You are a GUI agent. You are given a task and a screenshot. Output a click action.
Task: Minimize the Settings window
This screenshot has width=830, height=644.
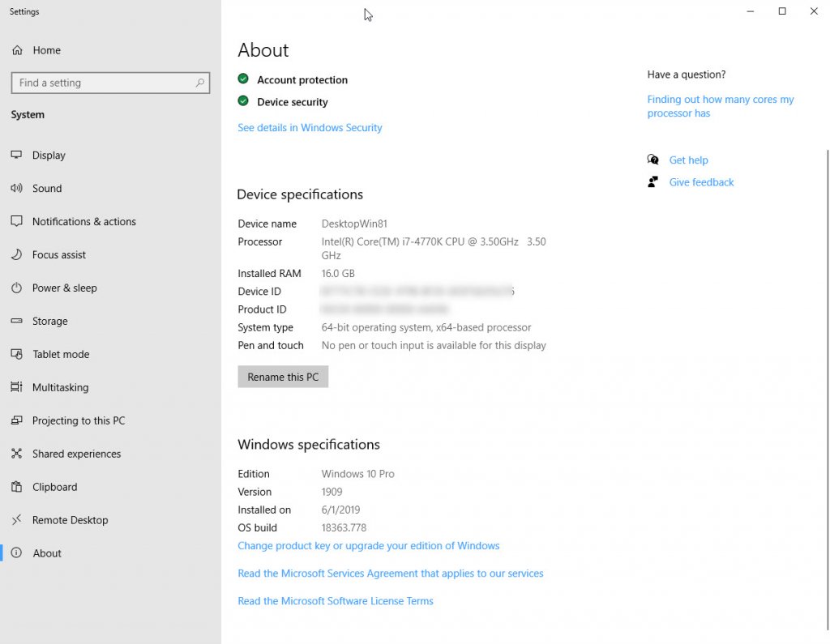pos(750,11)
